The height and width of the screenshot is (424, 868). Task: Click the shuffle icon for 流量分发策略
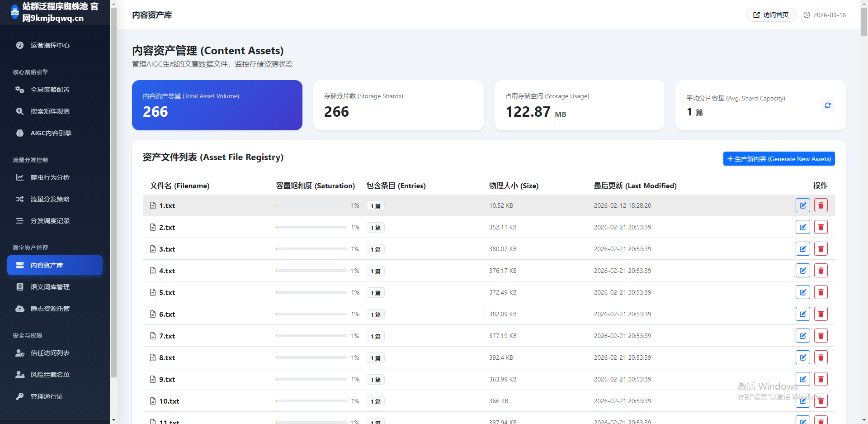pyautogui.click(x=20, y=199)
